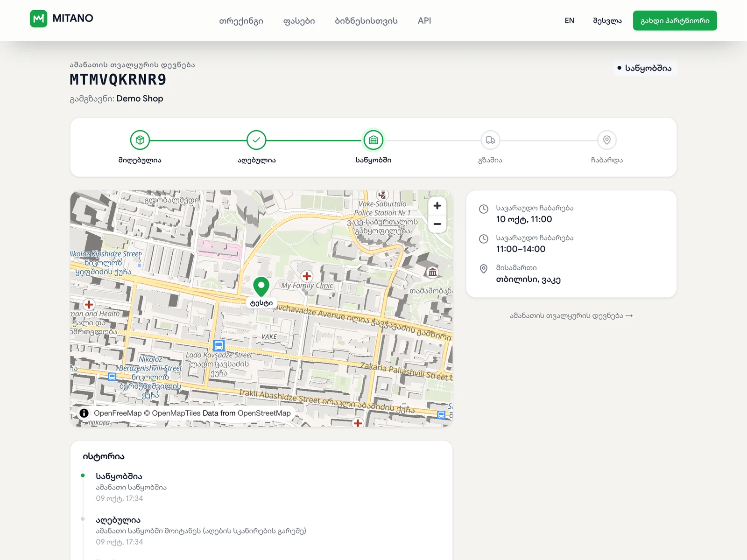
Task: Click the თბილისი, ვაკე address text
Action: (x=528, y=280)
